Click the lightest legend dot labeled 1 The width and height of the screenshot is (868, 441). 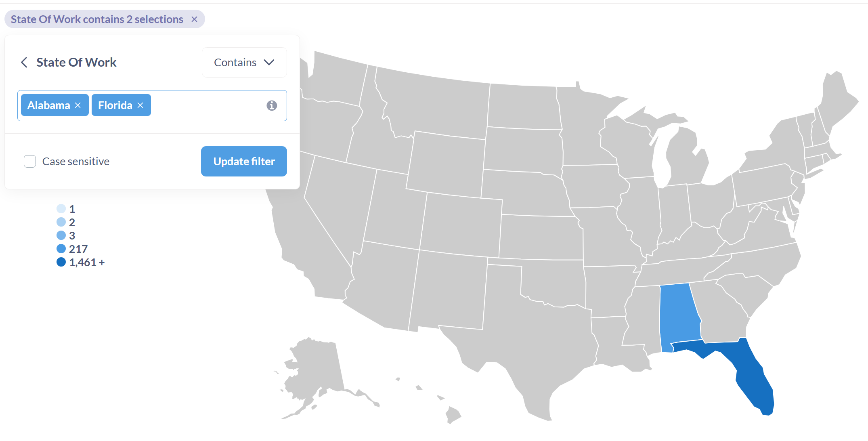(x=61, y=208)
